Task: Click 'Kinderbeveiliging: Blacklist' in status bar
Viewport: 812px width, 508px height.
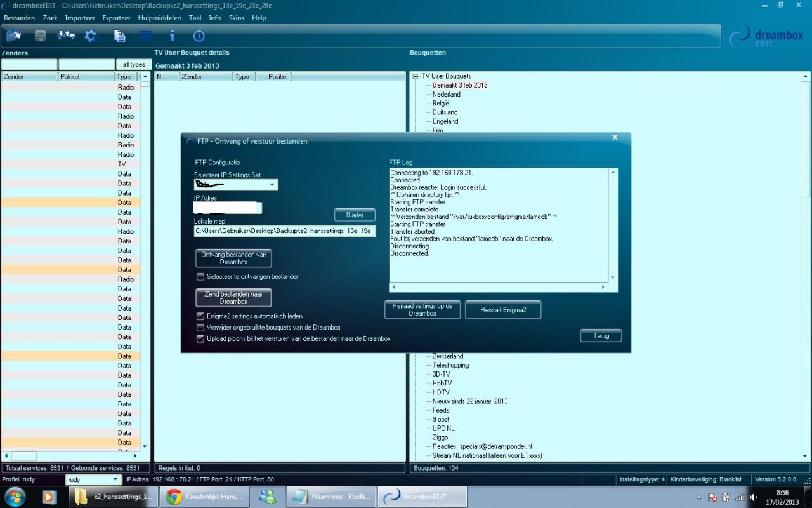Action: pos(706,479)
